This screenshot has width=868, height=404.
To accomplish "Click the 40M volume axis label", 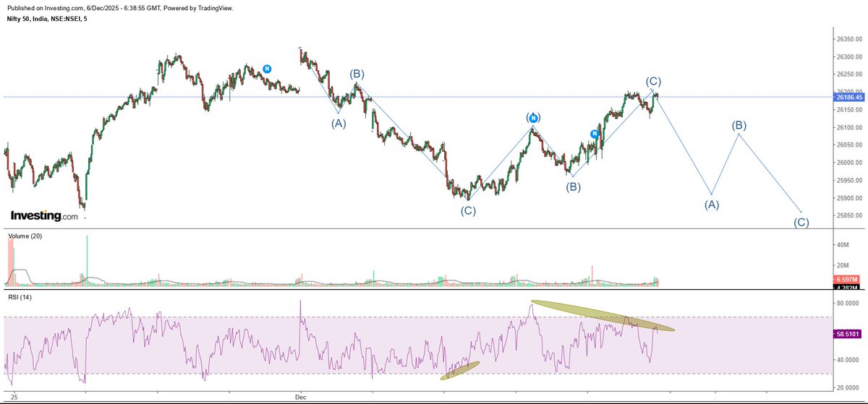I will 842,245.
